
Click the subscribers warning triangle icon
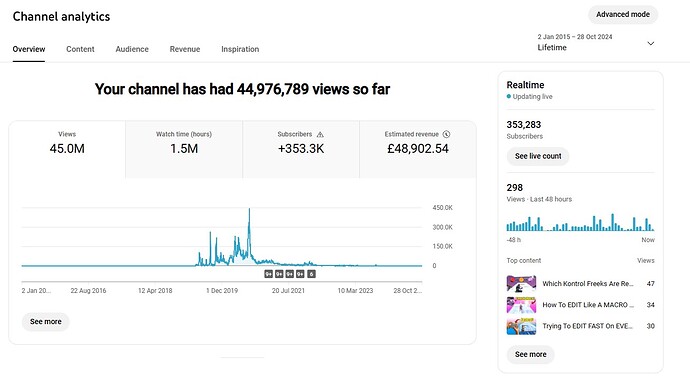coord(320,134)
